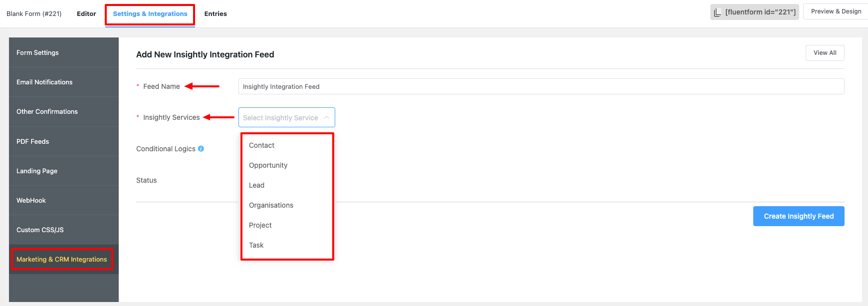Open Form Settings in the sidebar
The width and height of the screenshot is (868, 306).
[64, 52]
